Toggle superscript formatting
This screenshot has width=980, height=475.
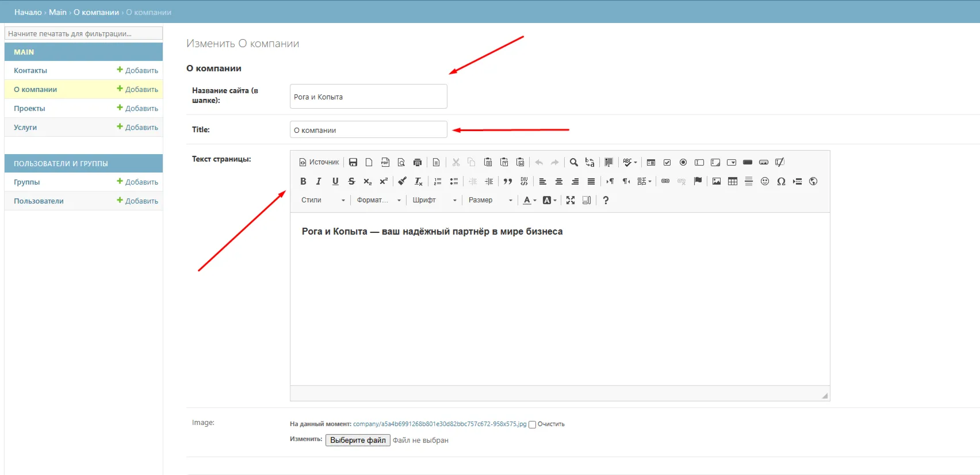coord(384,181)
